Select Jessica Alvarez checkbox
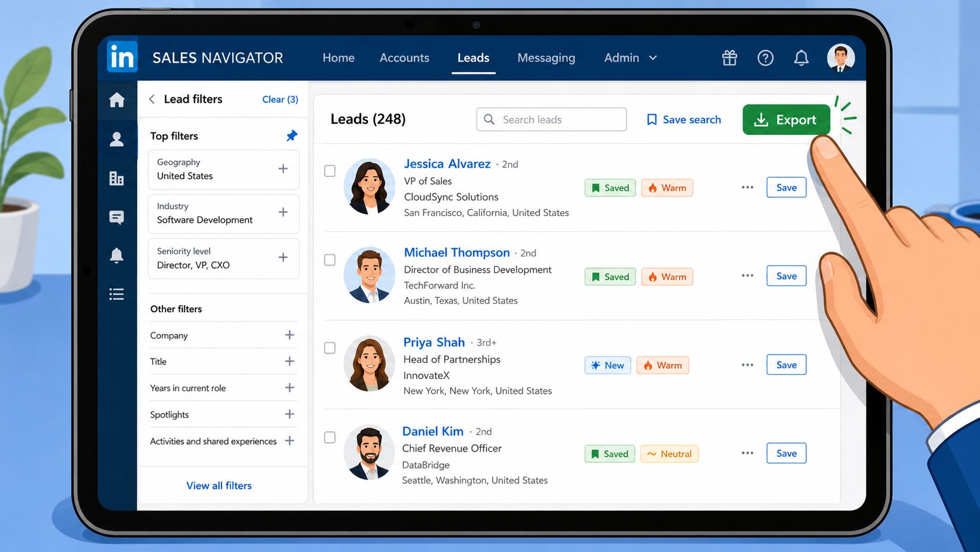This screenshot has height=552, width=980. tap(330, 171)
